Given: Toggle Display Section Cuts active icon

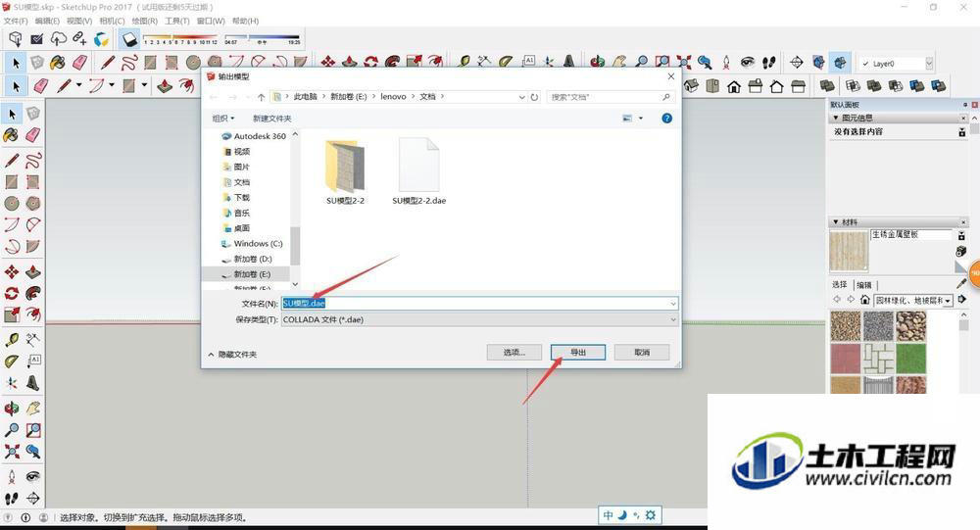Looking at the screenshot, I should tap(840, 62).
